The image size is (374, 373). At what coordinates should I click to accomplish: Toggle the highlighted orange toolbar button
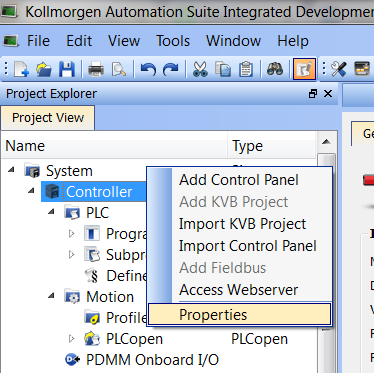tap(304, 69)
